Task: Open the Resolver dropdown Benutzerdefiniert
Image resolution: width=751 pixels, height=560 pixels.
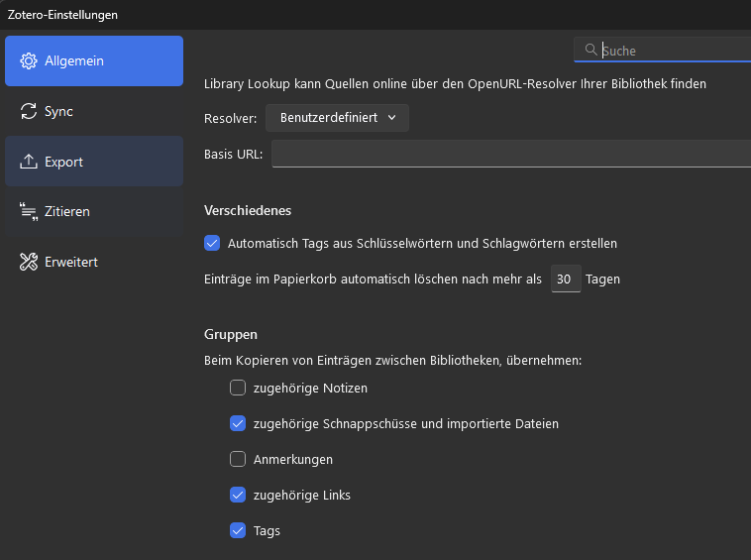Action: [x=337, y=118]
